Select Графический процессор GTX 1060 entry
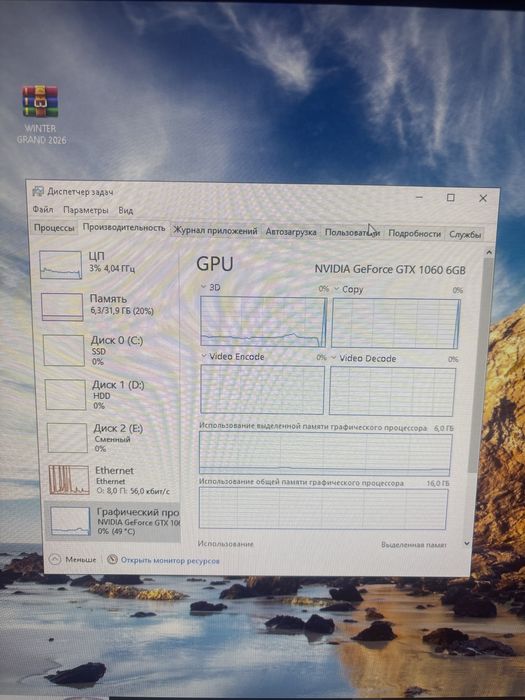The image size is (525, 700). pos(113,521)
